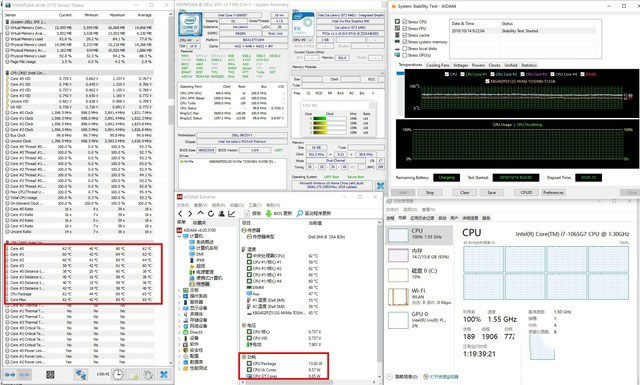Click CPUID button in Stability Test
Screen dimensions: 640x385
[526, 192]
